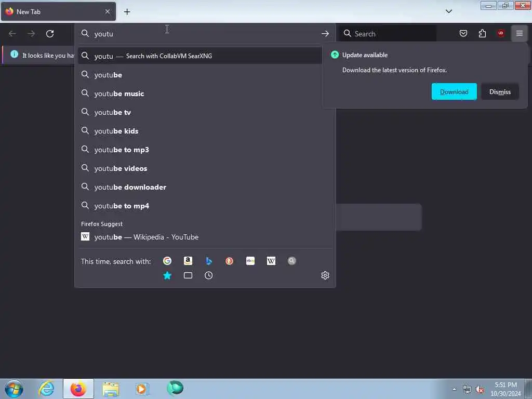Click the Download update button

[x=454, y=91]
